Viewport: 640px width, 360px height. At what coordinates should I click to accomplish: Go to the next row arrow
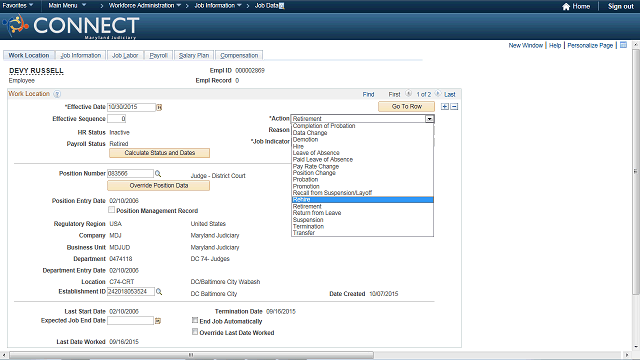tap(438, 93)
